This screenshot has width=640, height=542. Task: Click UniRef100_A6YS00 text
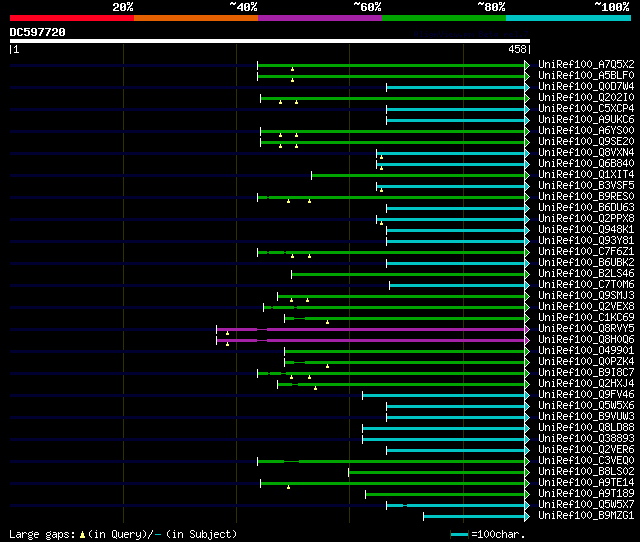(586, 131)
